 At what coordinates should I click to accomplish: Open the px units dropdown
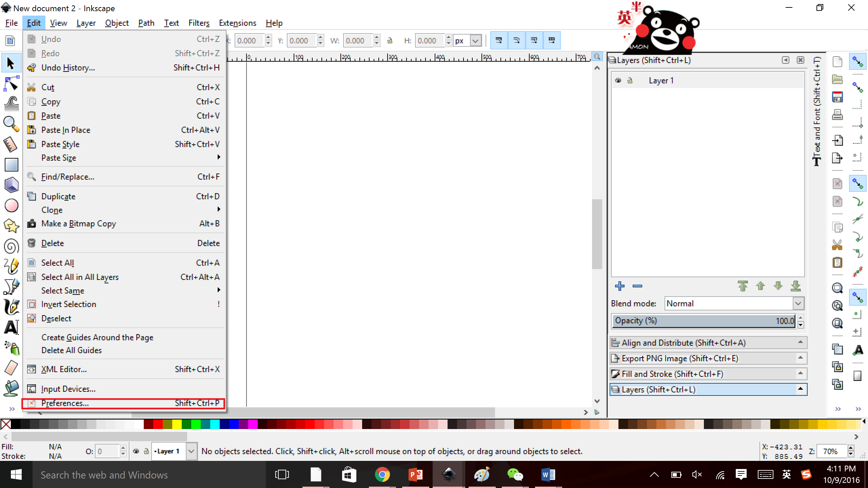pyautogui.click(x=475, y=41)
